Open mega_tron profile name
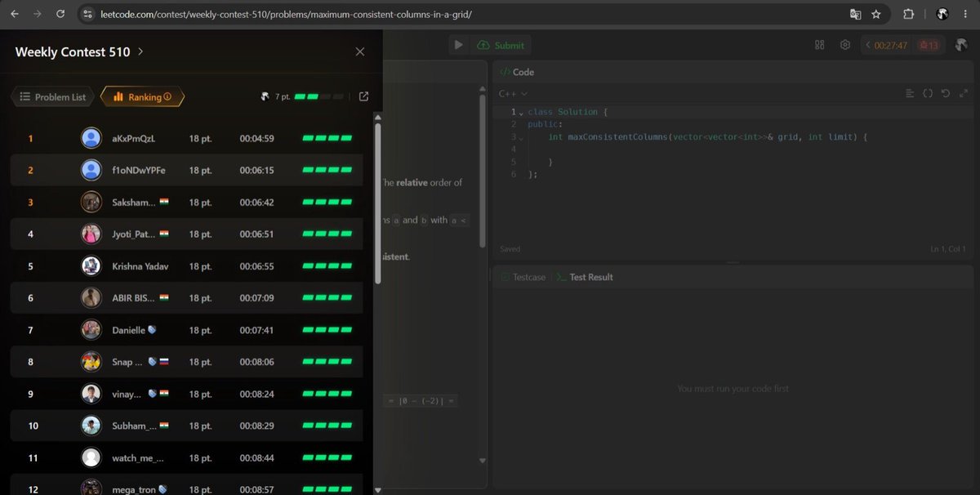Image resolution: width=980 pixels, height=495 pixels. point(134,489)
